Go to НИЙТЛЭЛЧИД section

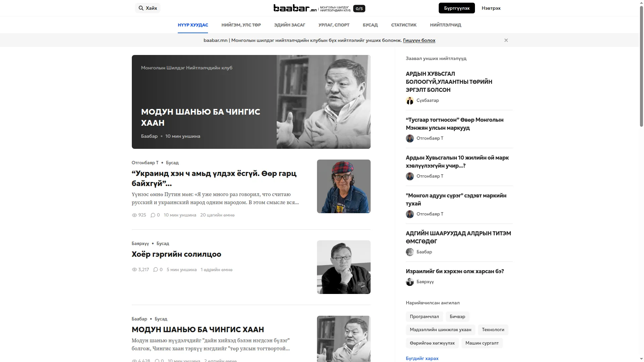(x=445, y=25)
